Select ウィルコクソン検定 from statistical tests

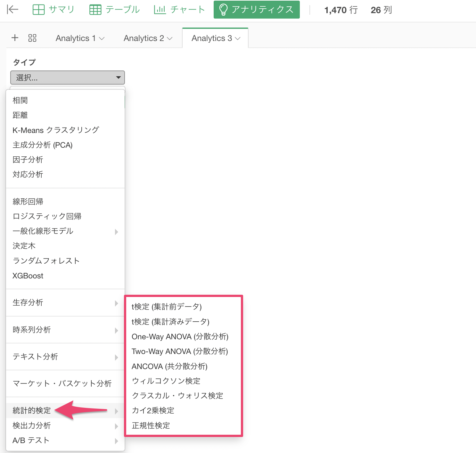[x=166, y=381]
